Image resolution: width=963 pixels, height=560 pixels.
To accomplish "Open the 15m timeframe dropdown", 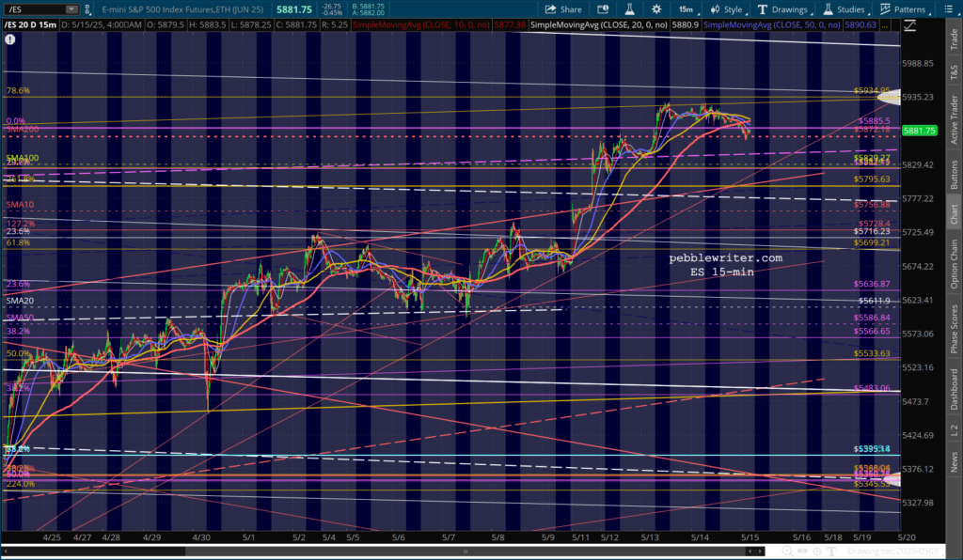I will coord(687,9).
